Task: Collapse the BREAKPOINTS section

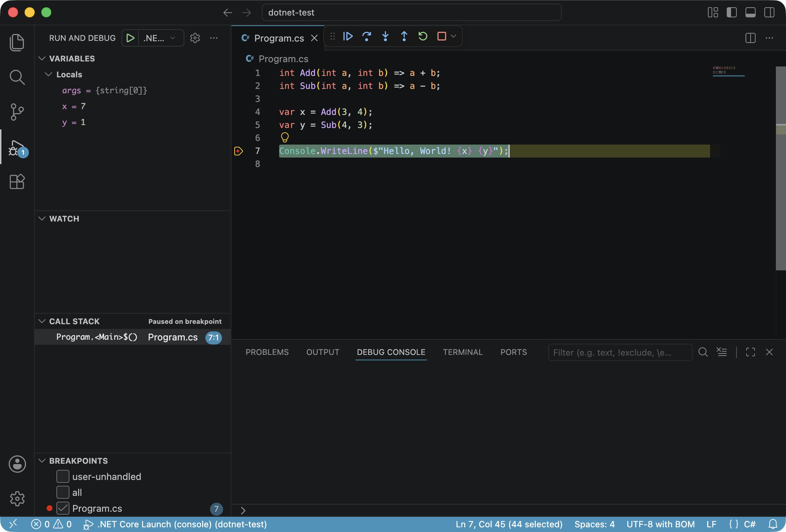Action: click(x=42, y=460)
